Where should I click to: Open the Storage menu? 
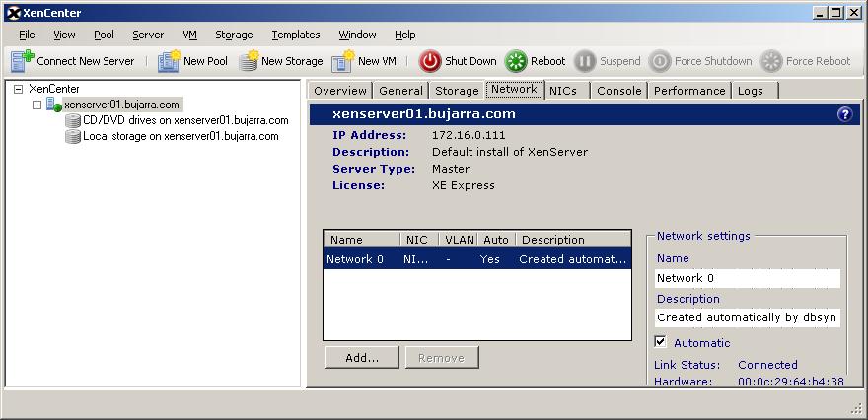pos(234,35)
